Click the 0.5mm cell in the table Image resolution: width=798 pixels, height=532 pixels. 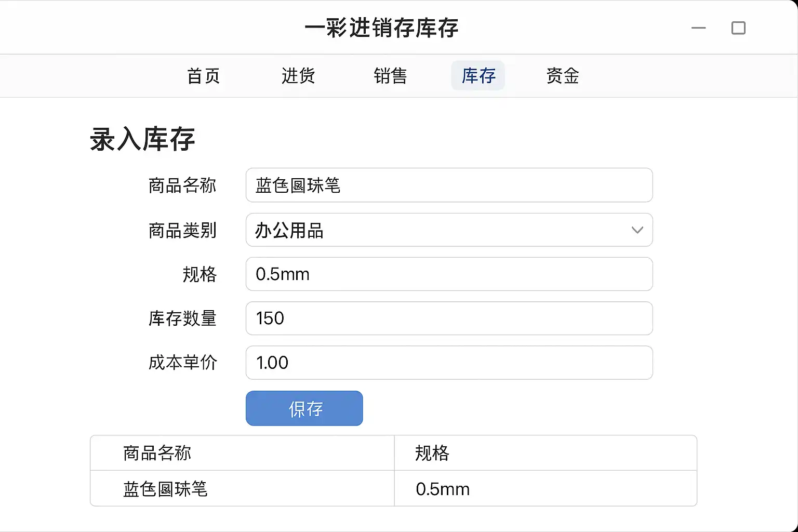point(443,489)
